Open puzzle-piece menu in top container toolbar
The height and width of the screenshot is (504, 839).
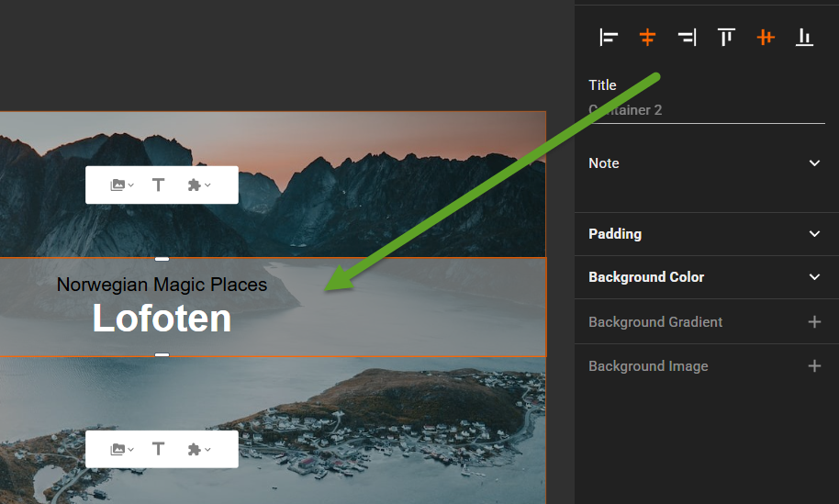pyautogui.click(x=198, y=185)
